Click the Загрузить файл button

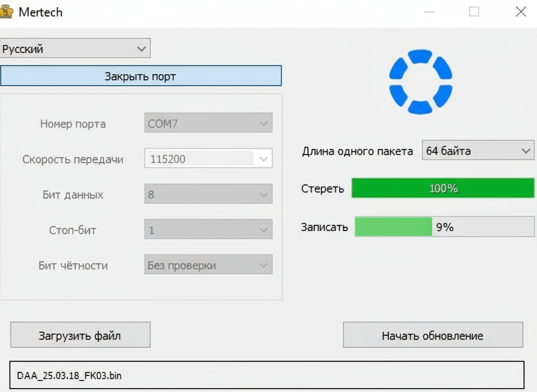(x=80, y=336)
